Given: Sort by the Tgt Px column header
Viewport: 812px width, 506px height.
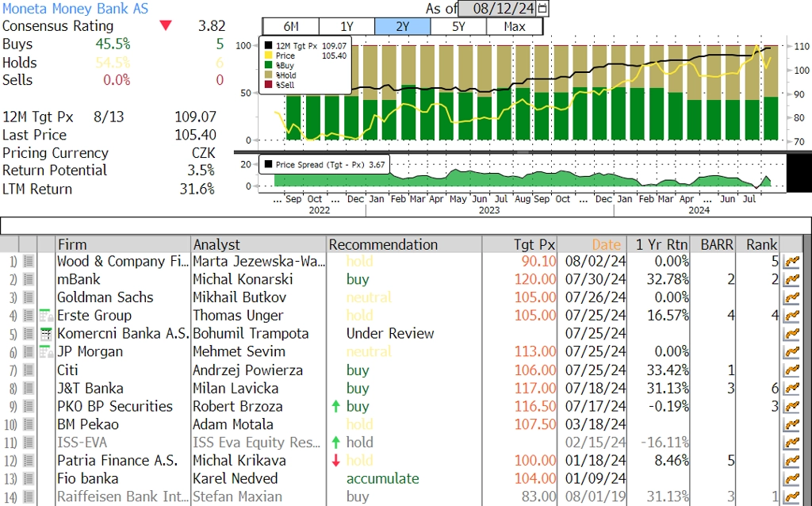Looking at the screenshot, I should [519, 244].
